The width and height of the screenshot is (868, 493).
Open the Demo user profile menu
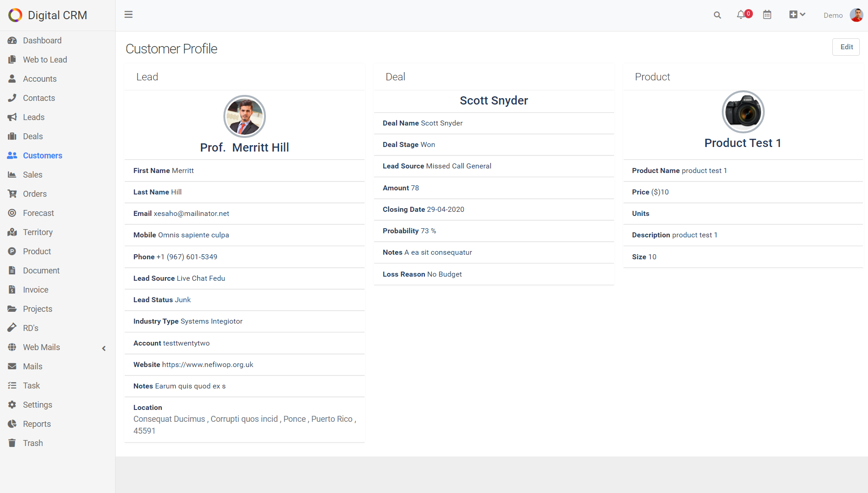tap(843, 15)
